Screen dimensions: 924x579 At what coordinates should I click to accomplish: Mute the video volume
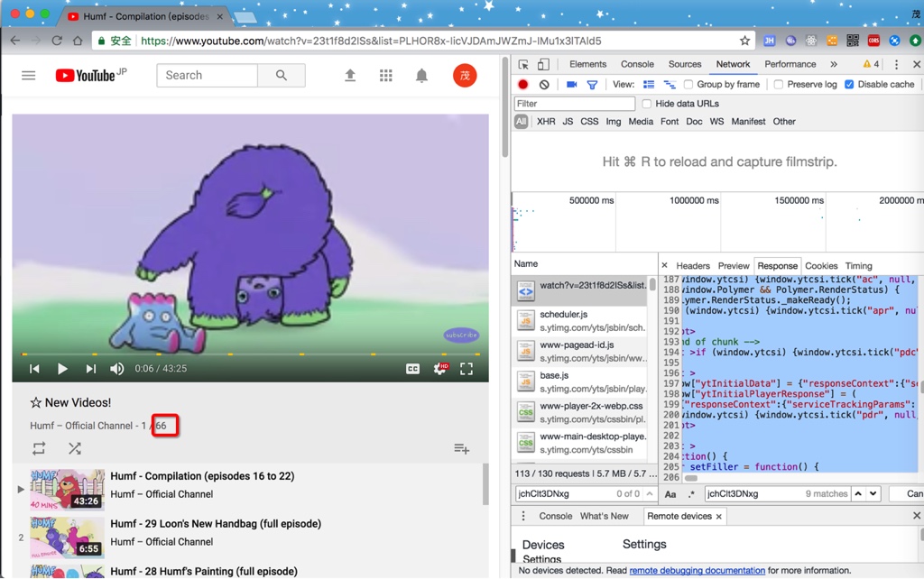(116, 369)
